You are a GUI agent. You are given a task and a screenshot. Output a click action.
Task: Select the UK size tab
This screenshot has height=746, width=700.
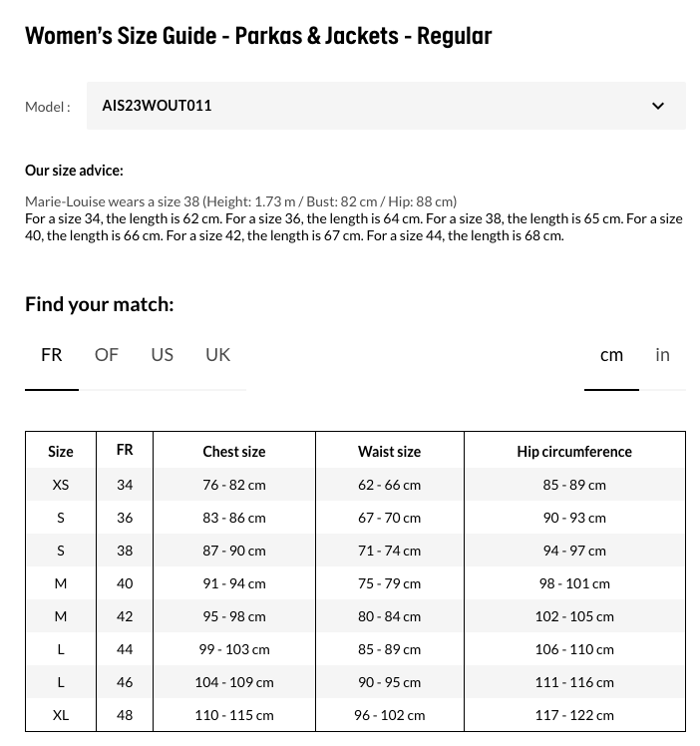tap(217, 355)
